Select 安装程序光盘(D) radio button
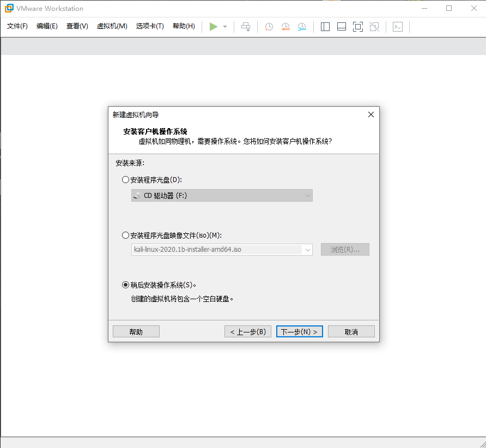This screenshot has height=448, width=486. (125, 179)
